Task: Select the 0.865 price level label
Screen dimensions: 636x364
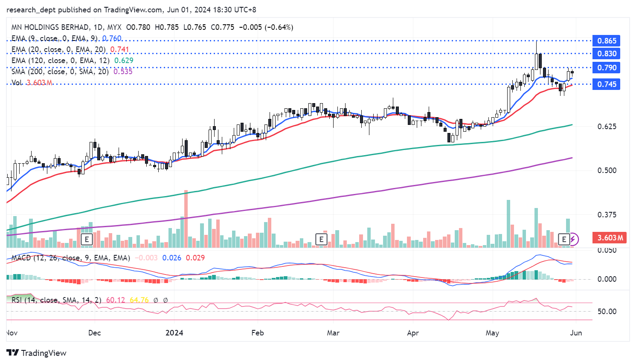Action: (606, 41)
